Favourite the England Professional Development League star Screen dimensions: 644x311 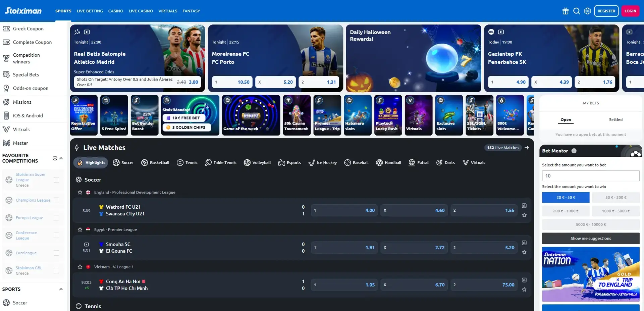[x=80, y=192]
